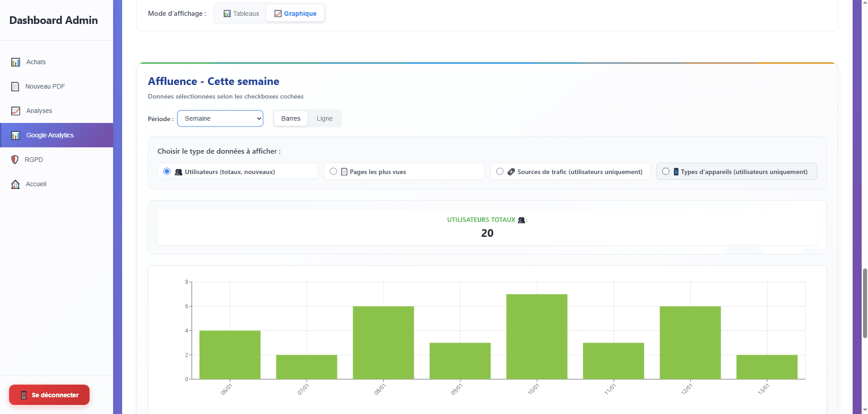868x414 pixels.
Task: Select Sources de trafic radio button
Action: pyautogui.click(x=500, y=171)
